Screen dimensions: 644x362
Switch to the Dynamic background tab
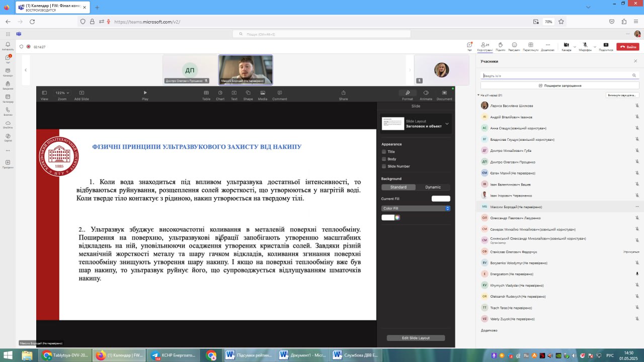pyautogui.click(x=433, y=187)
